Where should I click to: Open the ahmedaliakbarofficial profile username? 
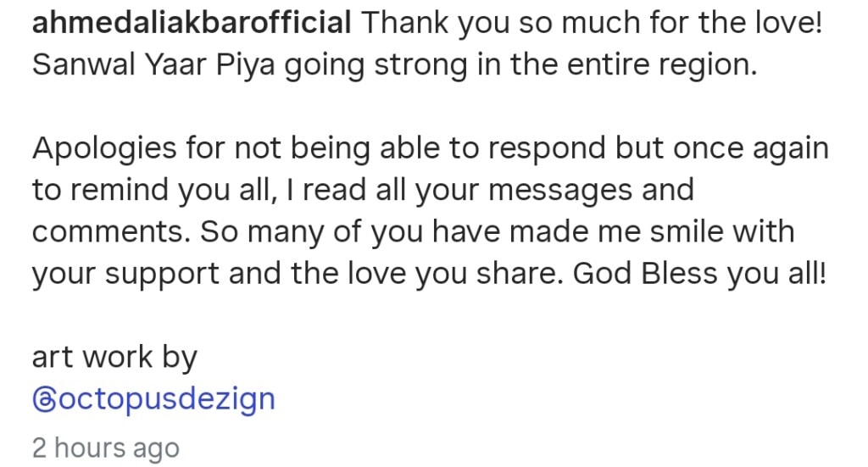coord(191,23)
